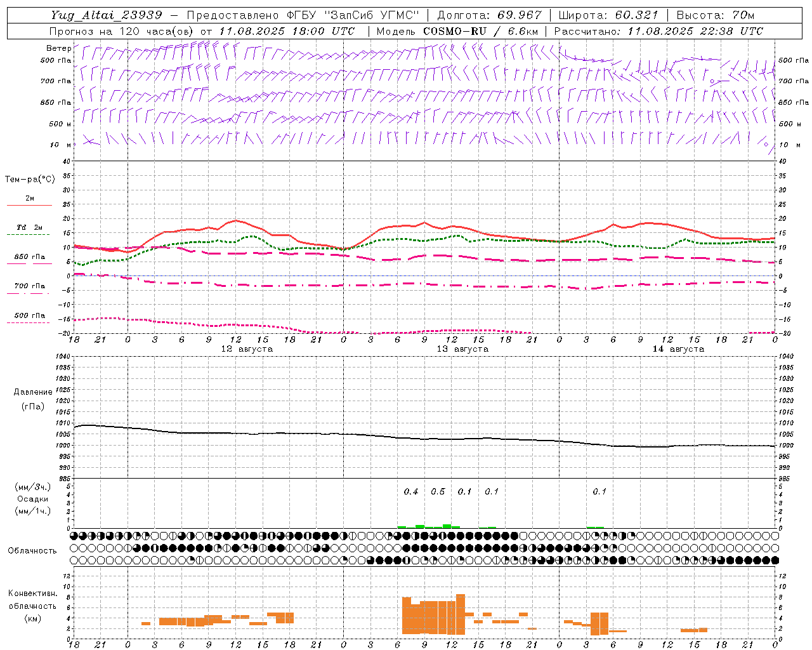
Task: Select the Модель COSMO-RU / 6.6км label
Action: [x=457, y=31]
